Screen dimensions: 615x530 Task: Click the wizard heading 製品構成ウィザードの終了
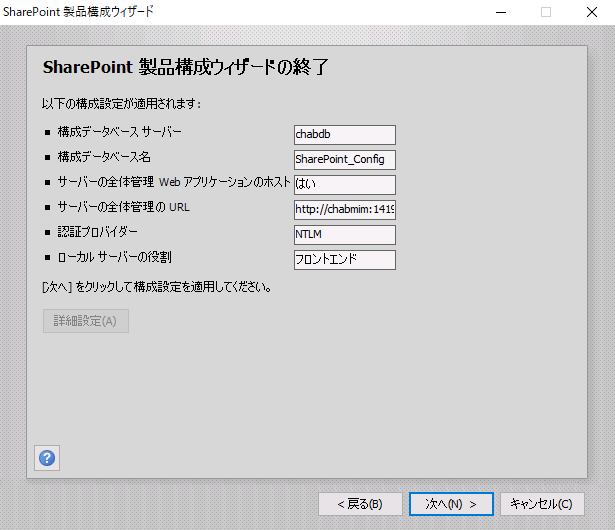pos(186,68)
